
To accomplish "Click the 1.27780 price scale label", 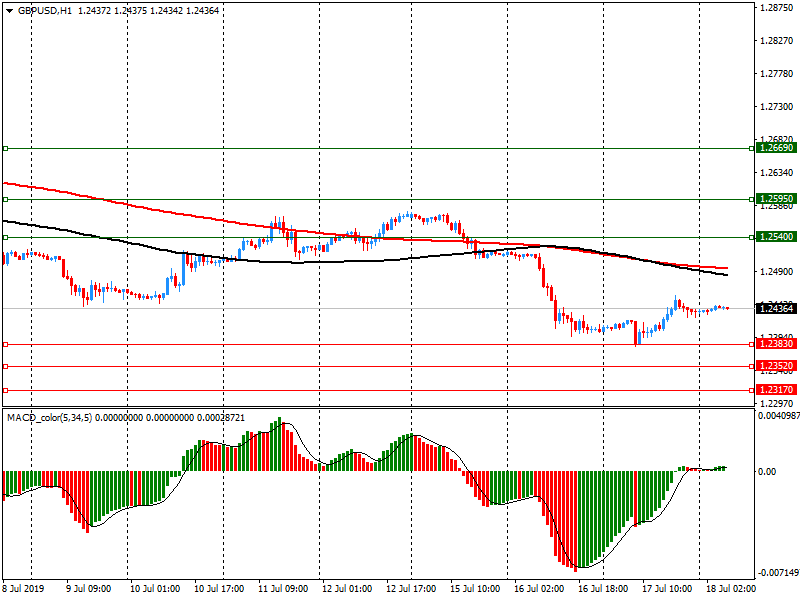I will coord(777,74).
